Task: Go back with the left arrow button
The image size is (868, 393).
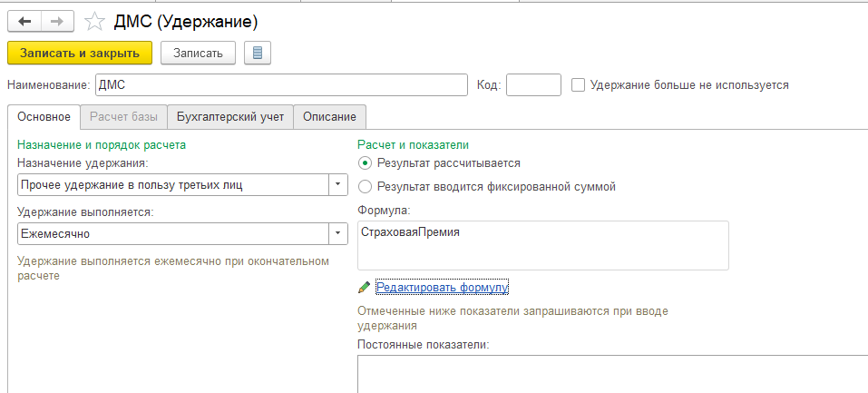Action: click(24, 22)
